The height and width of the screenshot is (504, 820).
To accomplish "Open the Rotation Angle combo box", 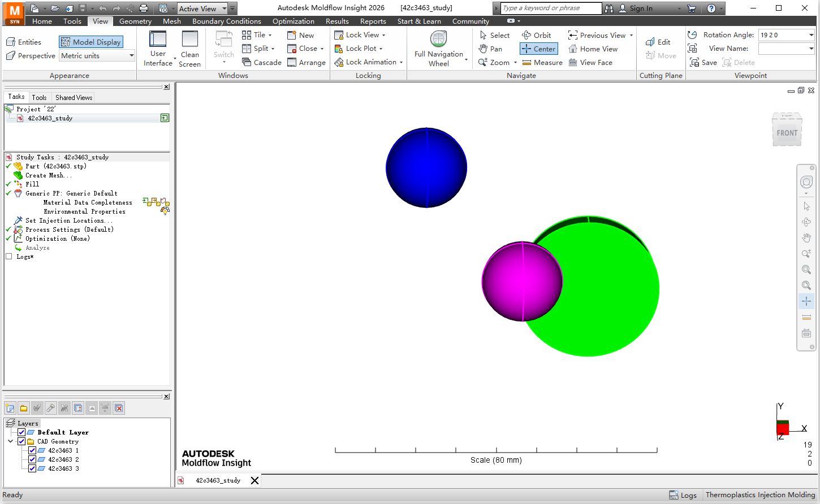I will pos(787,35).
